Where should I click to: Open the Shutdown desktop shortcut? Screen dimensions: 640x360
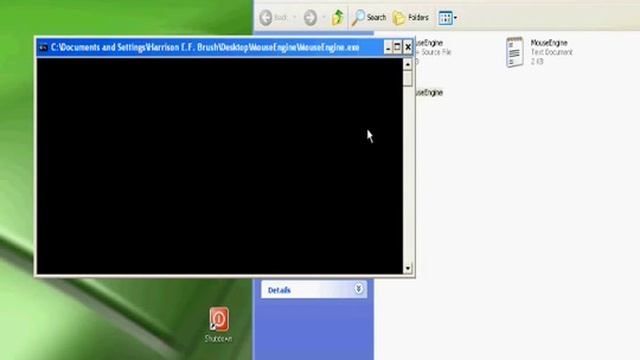coord(219,325)
